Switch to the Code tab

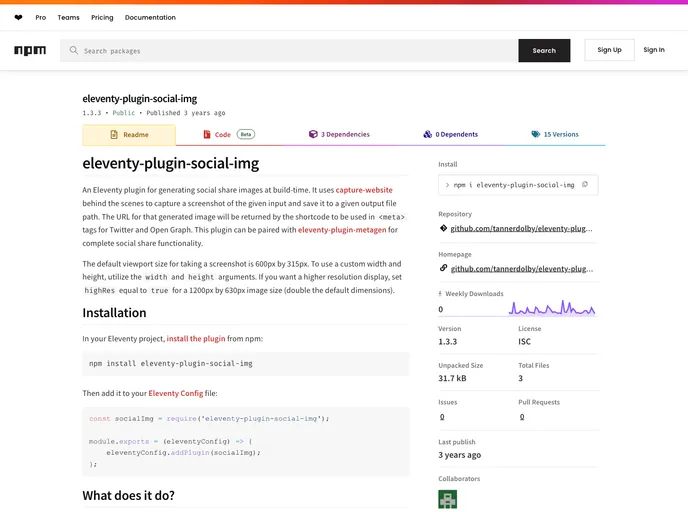click(228, 135)
